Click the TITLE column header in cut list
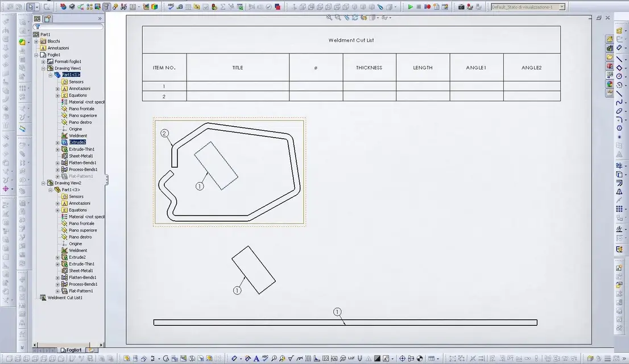This screenshot has width=629, height=364. coord(238,68)
